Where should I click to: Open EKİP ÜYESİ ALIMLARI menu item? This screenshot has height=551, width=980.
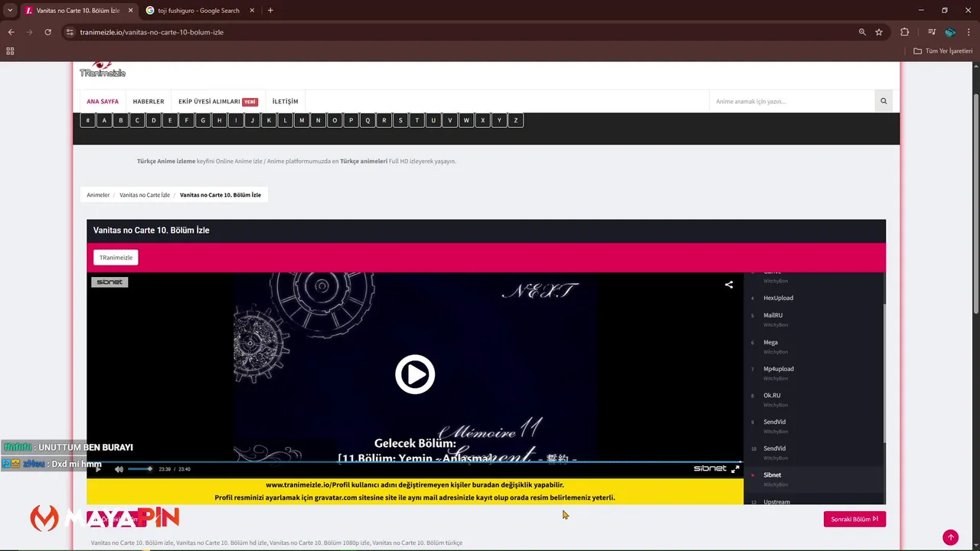218,101
